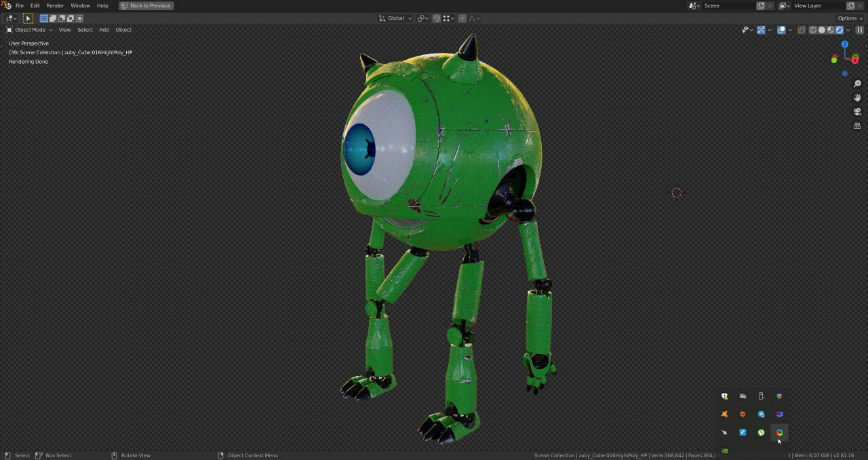The width and height of the screenshot is (868, 460).
Task: Choose the subtract selection mode icon
Action: click(62, 18)
